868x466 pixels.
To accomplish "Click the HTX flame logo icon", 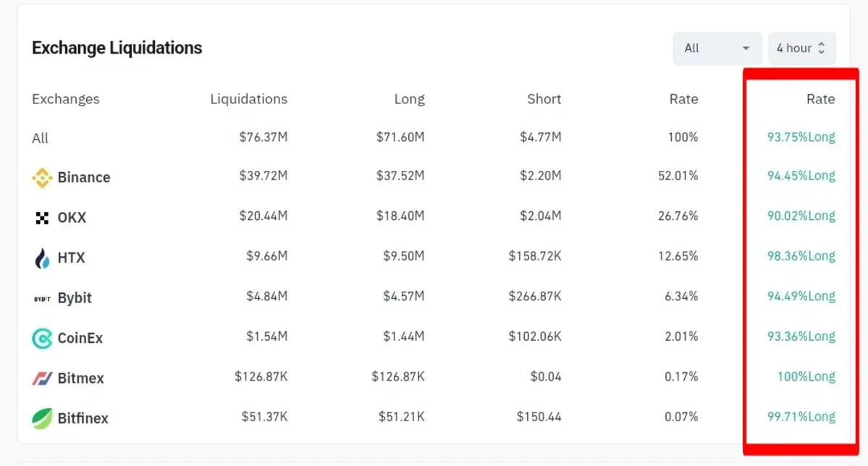I will click(x=42, y=258).
